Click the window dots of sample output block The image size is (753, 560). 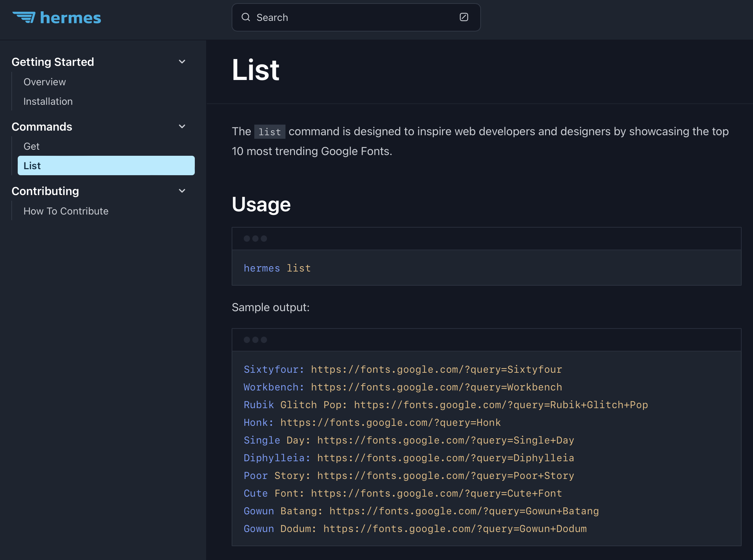pyautogui.click(x=255, y=340)
